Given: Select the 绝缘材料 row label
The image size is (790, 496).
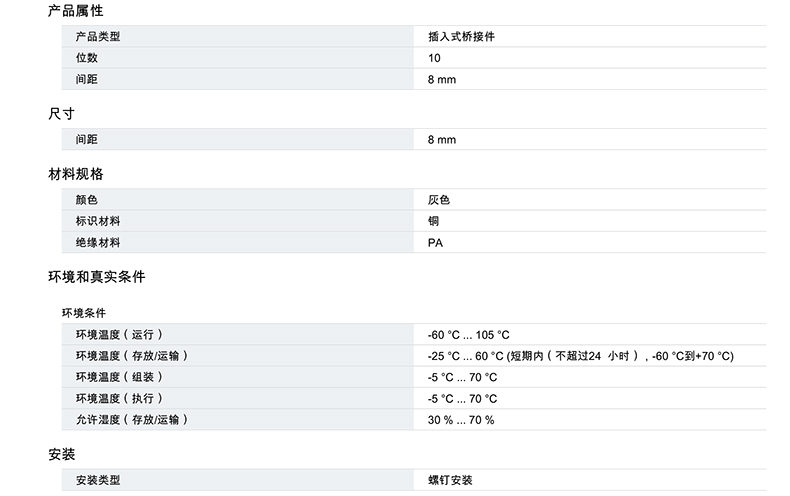Looking at the screenshot, I should [98, 242].
